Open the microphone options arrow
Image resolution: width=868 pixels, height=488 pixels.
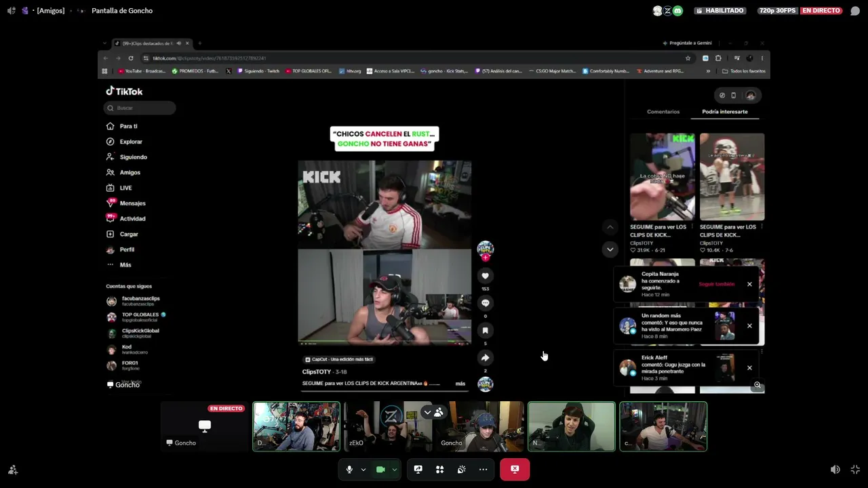(363, 469)
